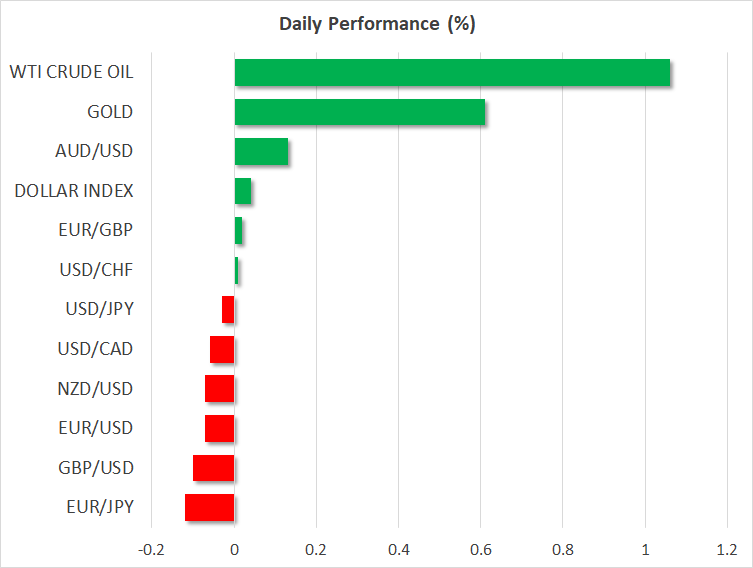This screenshot has width=753, height=568.
Task: Select the Gold performance bar
Action: pyautogui.click(x=360, y=112)
